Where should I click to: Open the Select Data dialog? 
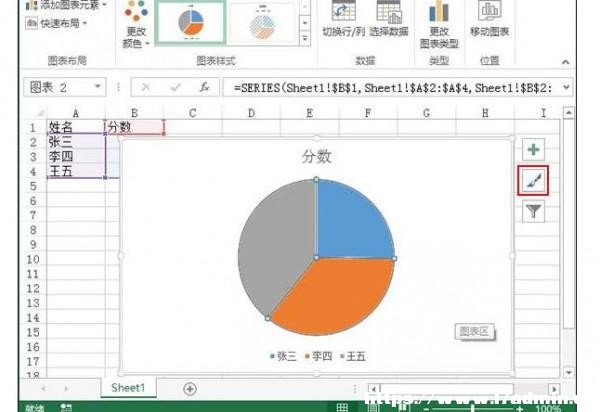[389, 19]
